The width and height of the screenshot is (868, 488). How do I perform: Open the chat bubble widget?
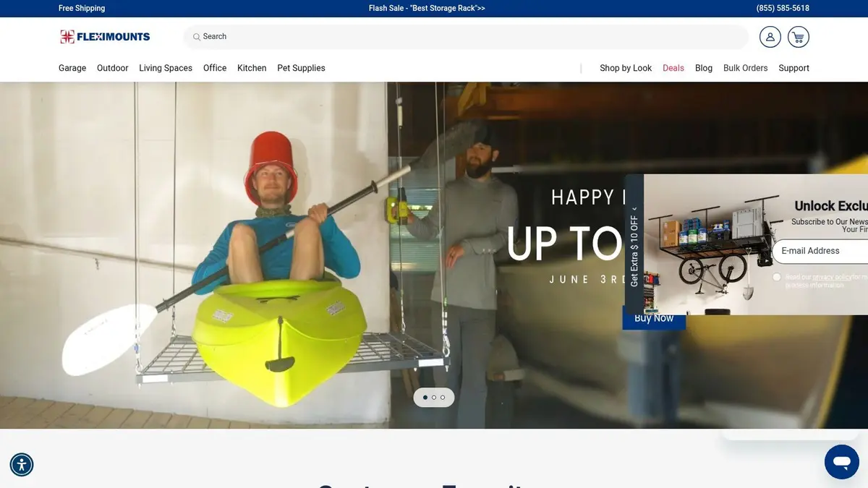(842, 461)
